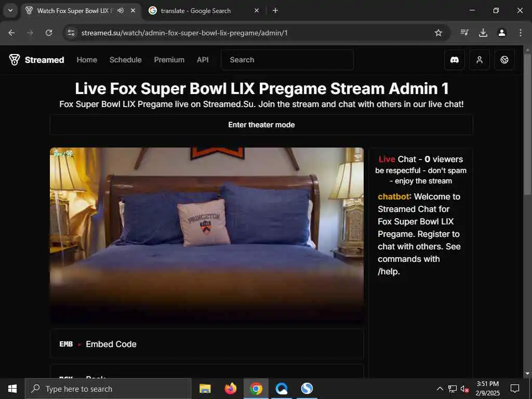Image resolution: width=532 pixels, height=399 pixels.
Task: Click Enter theater mode button
Action: [261, 125]
